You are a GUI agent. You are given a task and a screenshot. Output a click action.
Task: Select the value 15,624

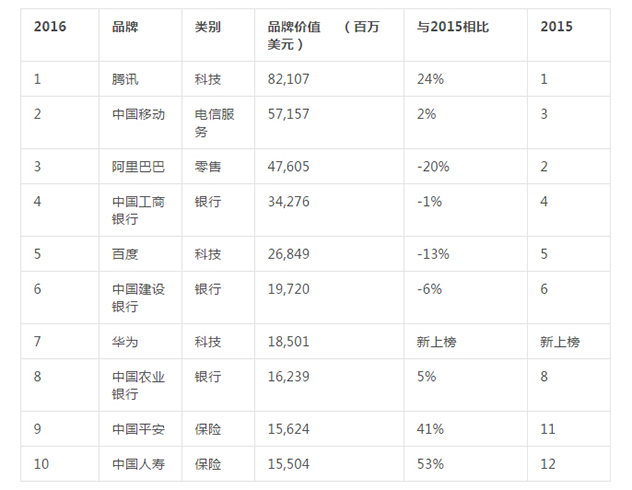[289, 429]
